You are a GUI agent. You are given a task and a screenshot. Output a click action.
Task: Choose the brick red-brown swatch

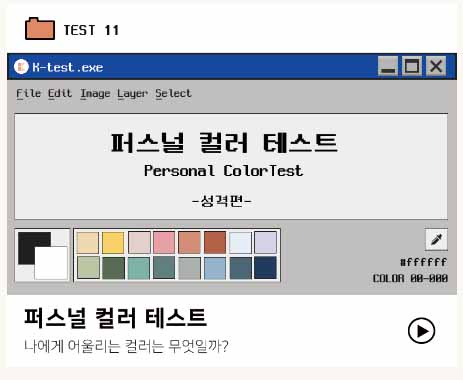[x=215, y=243]
